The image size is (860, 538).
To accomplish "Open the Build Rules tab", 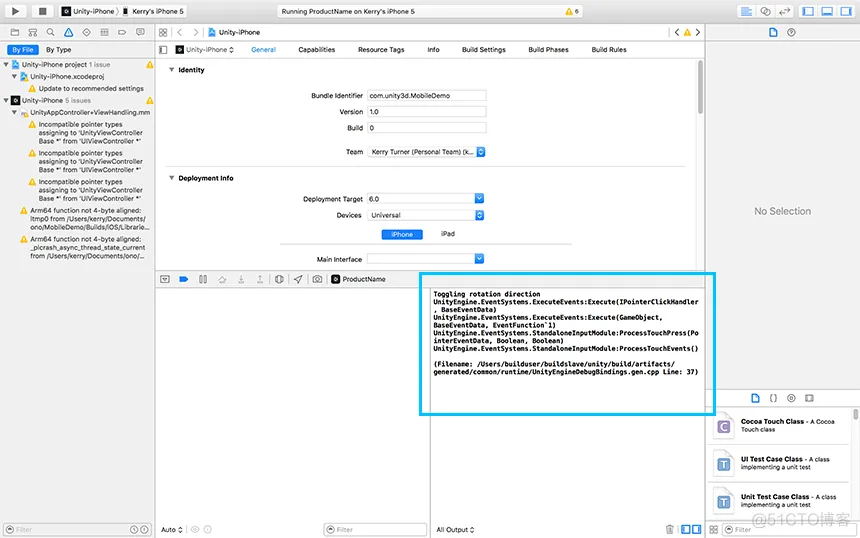I will (609, 49).
